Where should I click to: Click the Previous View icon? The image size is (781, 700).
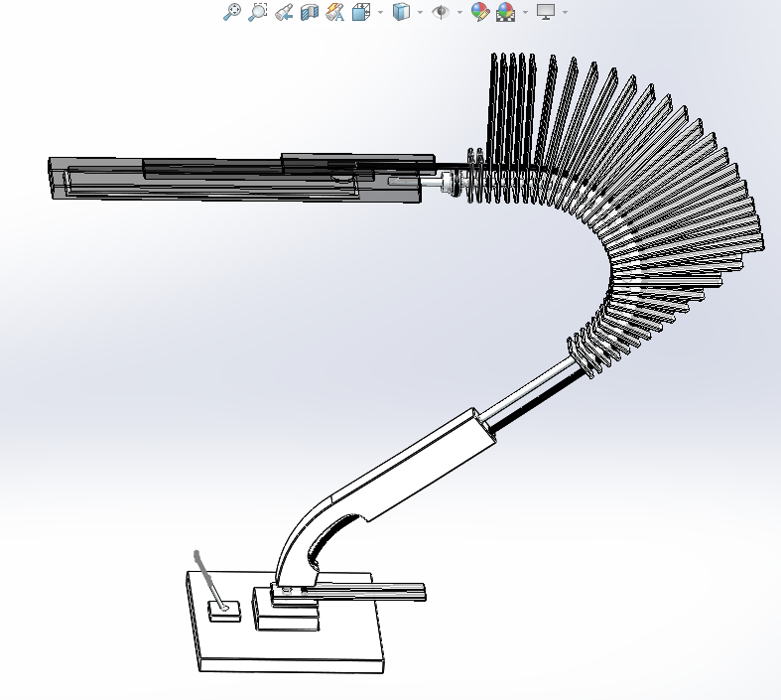(284, 12)
